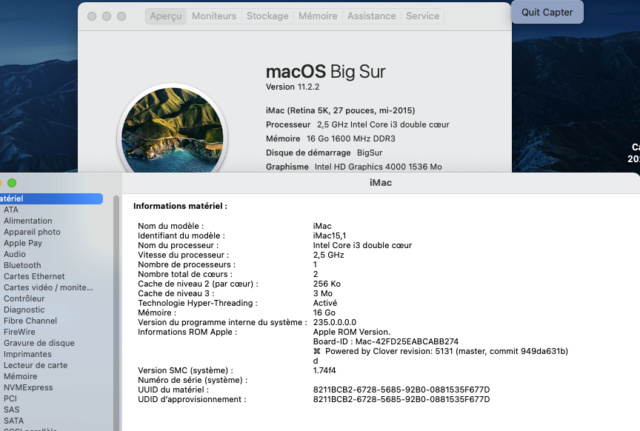The width and height of the screenshot is (640, 431).
Task: Click the UDID d'approvisionnement value
Action: pos(401,400)
